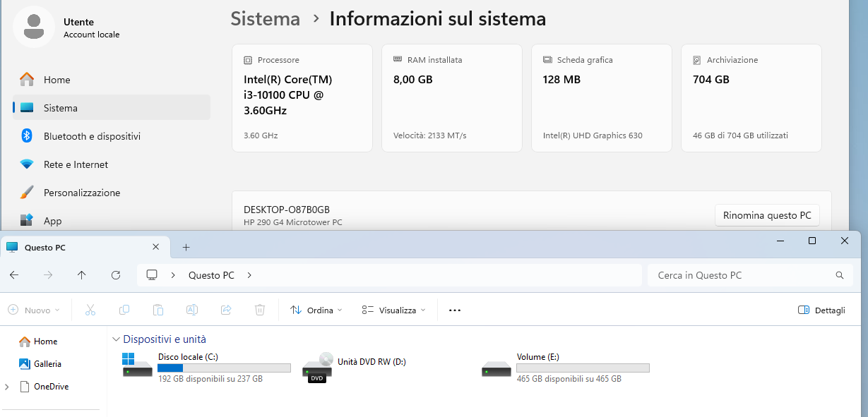Add a new Explorer tab
This screenshot has width=868, height=417.
click(x=186, y=247)
